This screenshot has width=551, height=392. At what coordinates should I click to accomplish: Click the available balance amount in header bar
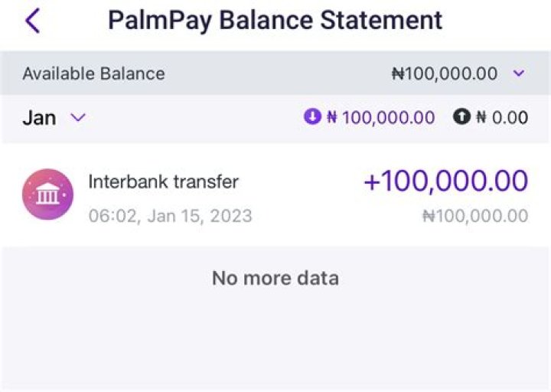tap(444, 73)
